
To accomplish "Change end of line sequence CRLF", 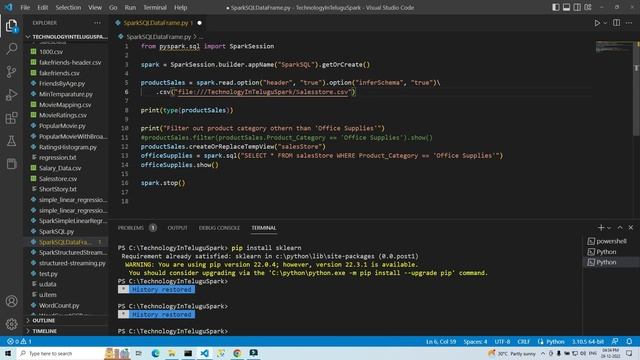I will [523, 342].
